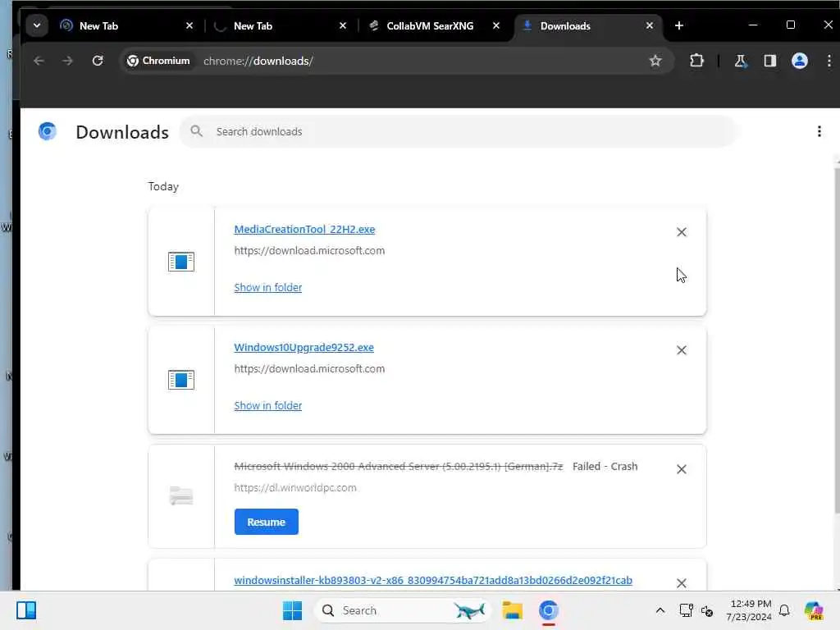Close the first New Tab
Screen dimensions: 840x630
coord(189,25)
